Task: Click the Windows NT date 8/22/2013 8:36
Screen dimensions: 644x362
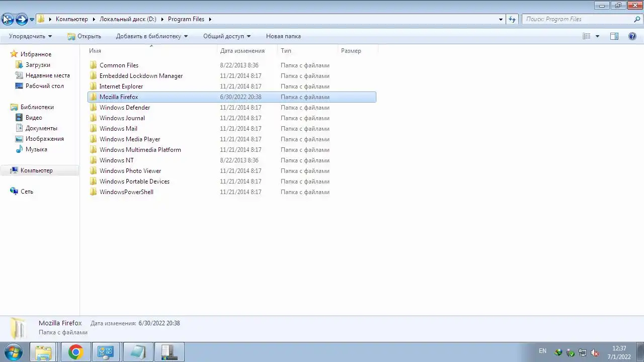Action: coord(239,160)
